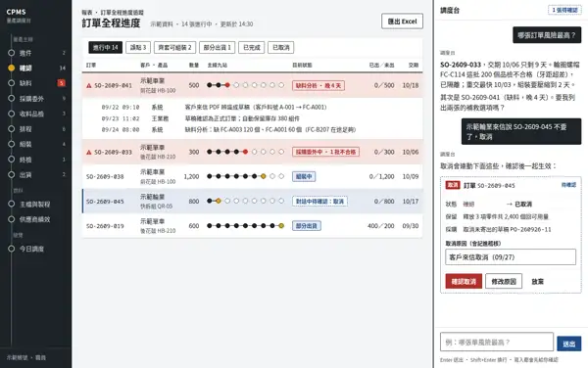The height and width of the screenshot is (368, 588).
Task: Open the 確認 stage with 14 orders
Action: (x=36, y=69)
